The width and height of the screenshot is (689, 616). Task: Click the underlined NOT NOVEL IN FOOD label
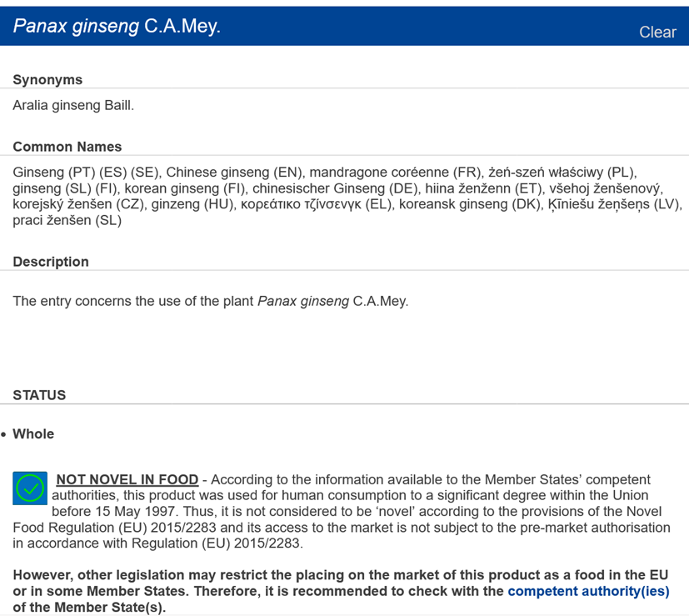click(127, 479)
